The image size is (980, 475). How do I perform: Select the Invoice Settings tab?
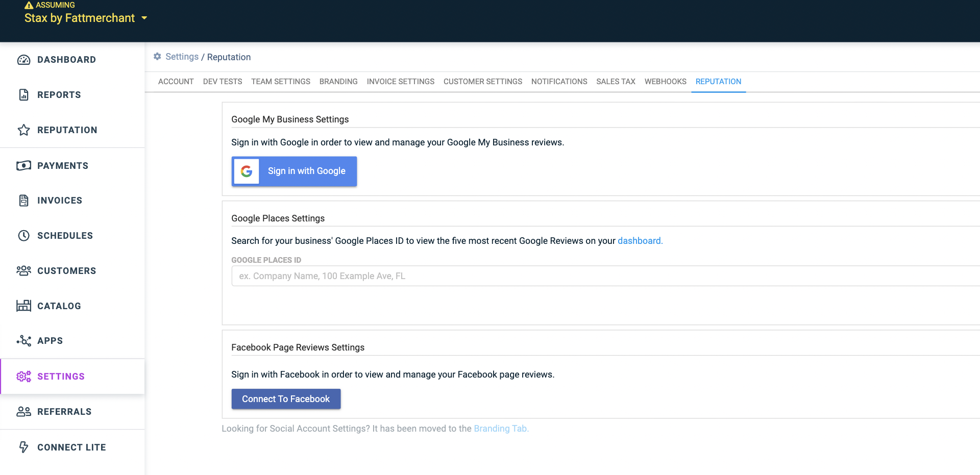(401, 82)
